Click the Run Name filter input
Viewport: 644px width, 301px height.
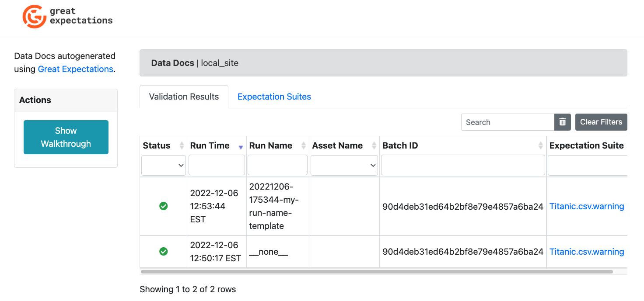[x=277, y=165]
